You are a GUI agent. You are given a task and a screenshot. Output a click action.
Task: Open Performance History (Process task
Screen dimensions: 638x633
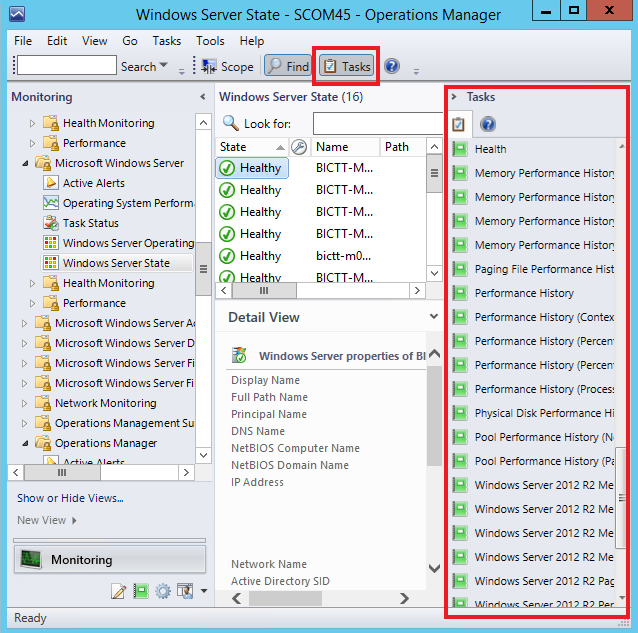click(533, 389)
